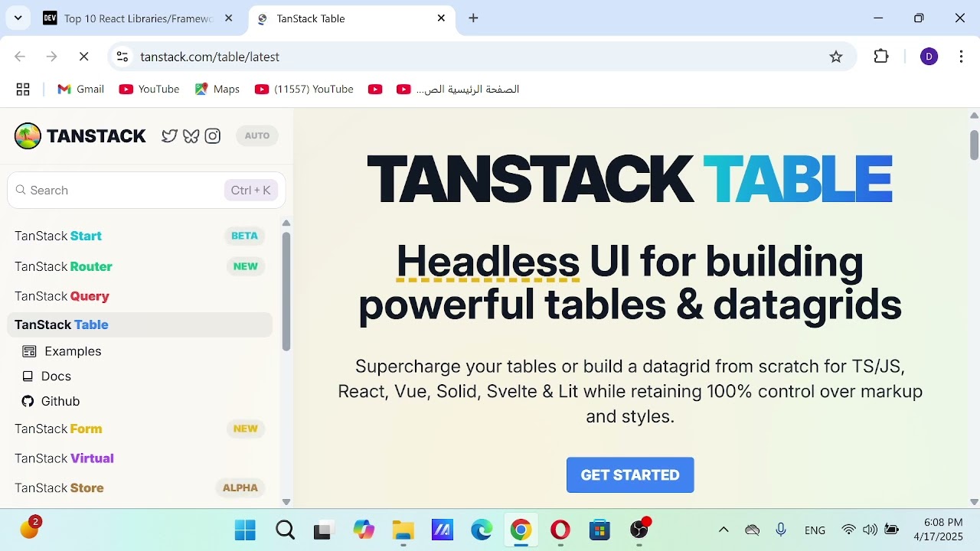
Task: Click the address bar URL
Action: click(x=210, y=57)
